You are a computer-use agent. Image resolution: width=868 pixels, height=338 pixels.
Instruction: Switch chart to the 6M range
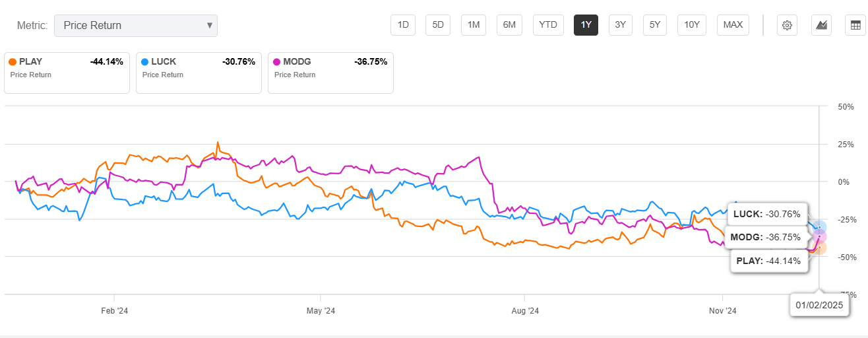[x=509, y=25]
